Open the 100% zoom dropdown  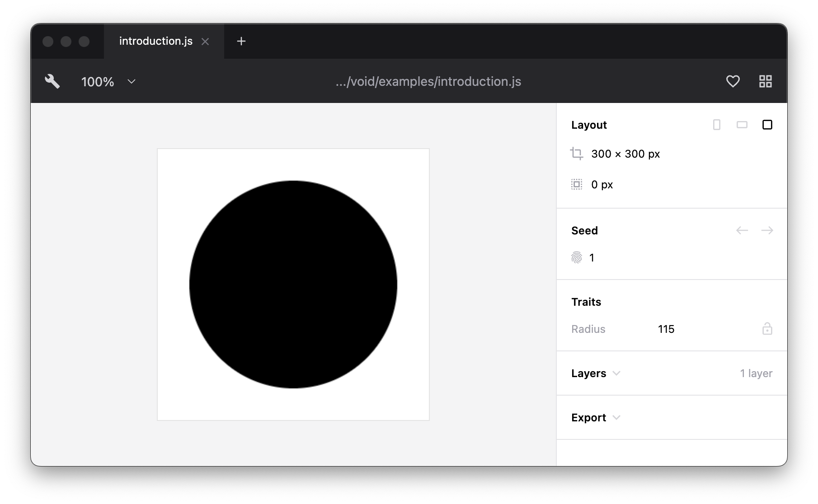pos(108,82)
